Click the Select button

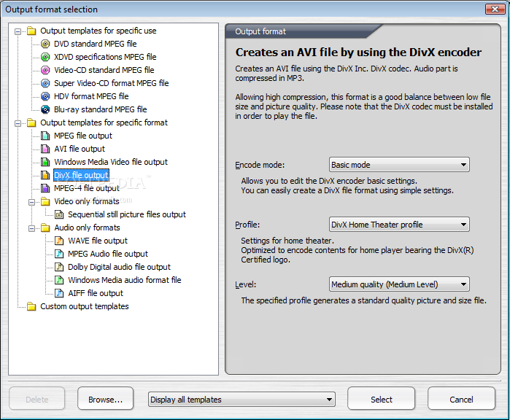coord(381,399)
